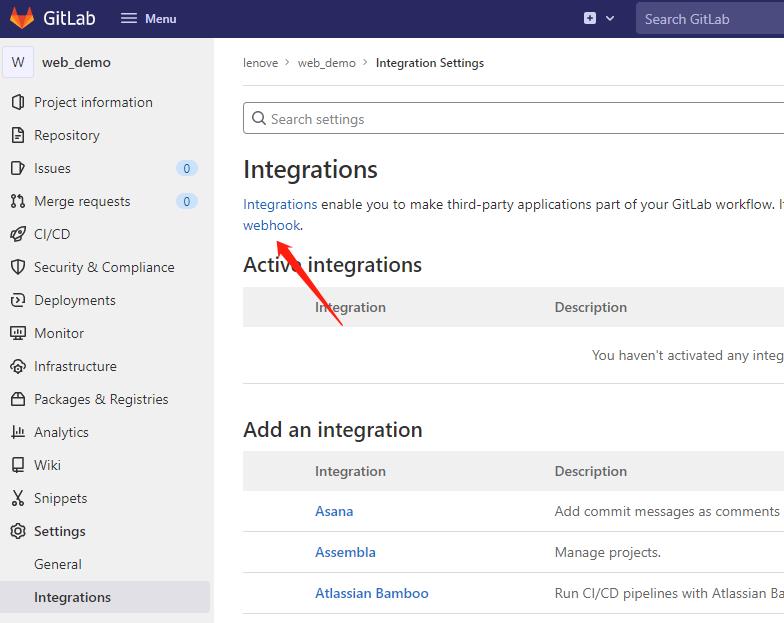The height and width of the screenshot is (623, 784).
Task: Click the Security & Compliance shield icon
Action: (18, 267)
